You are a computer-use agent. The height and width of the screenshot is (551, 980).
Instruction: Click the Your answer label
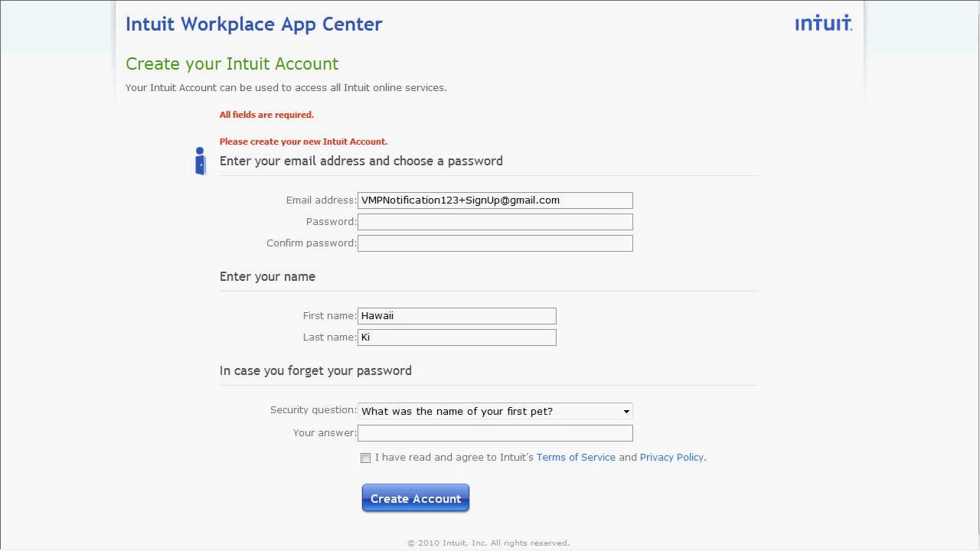[325, 432]
